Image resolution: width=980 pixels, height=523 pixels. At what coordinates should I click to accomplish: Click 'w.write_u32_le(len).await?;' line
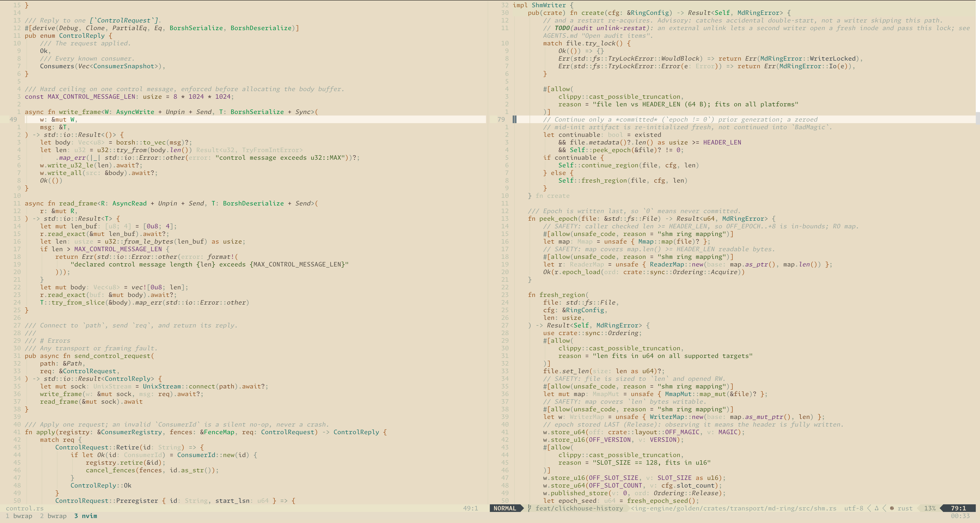point(91,165)
